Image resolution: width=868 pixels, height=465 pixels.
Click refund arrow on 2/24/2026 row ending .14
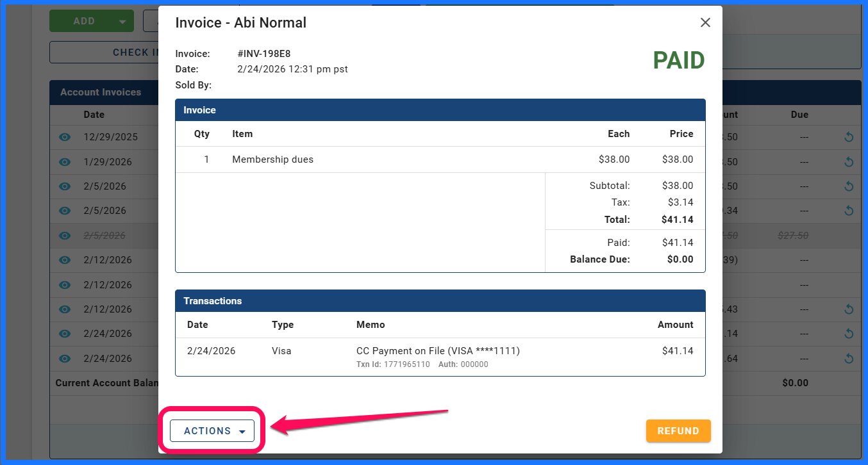click(x=849, y=334)
